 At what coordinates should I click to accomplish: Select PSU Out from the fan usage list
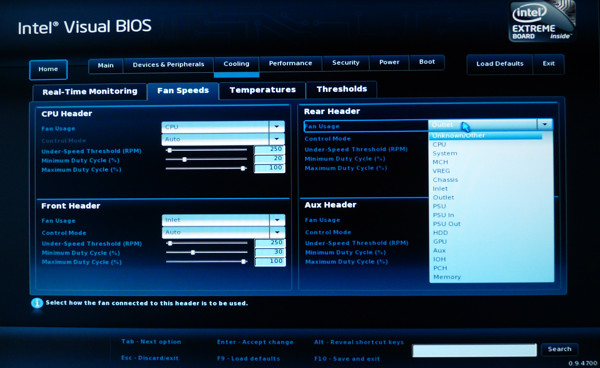click(447, 224)
